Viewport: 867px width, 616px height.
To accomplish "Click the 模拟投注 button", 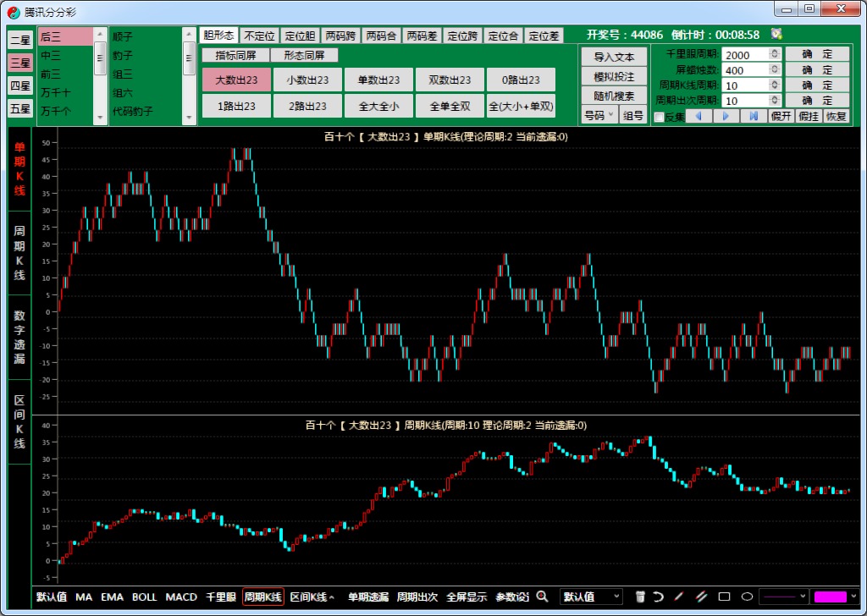I will (614, 77).
